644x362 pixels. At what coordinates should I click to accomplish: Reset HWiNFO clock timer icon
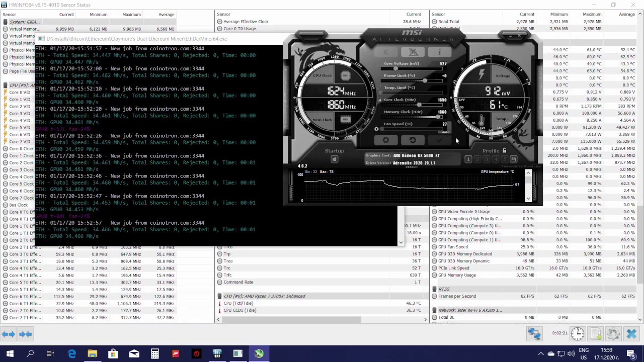click(x=578, y=333)
